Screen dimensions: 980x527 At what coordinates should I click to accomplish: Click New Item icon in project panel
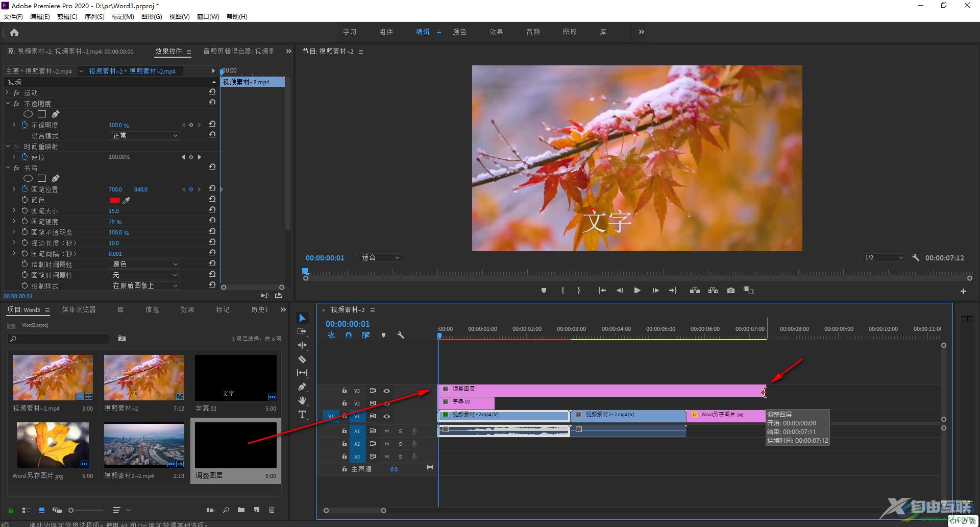pos(257,510)
